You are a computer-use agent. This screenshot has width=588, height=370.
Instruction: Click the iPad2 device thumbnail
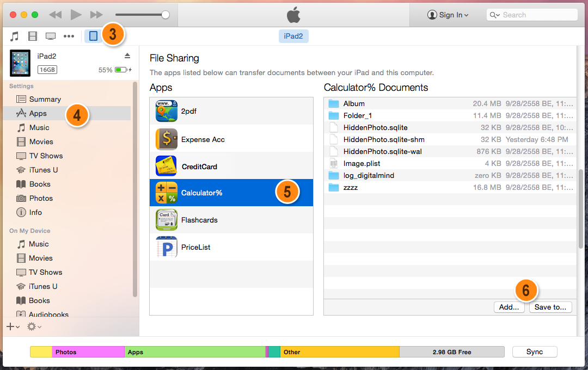pos(20,63)
